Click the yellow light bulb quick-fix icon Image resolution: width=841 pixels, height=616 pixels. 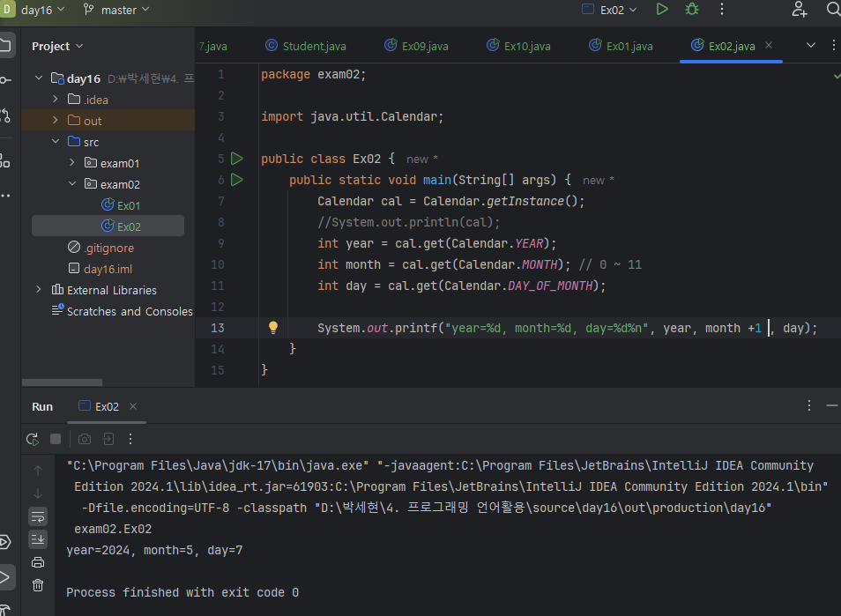coord(273,328)
